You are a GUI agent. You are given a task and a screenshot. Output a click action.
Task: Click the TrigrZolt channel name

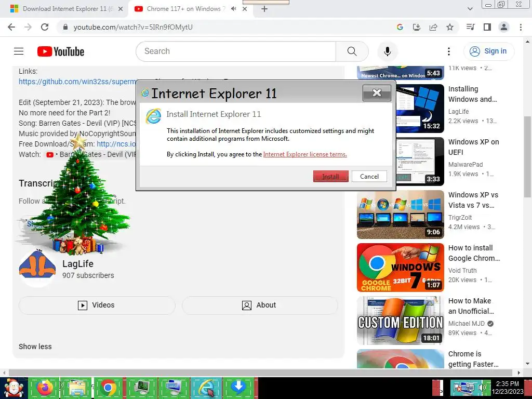(x=460, y=218)
